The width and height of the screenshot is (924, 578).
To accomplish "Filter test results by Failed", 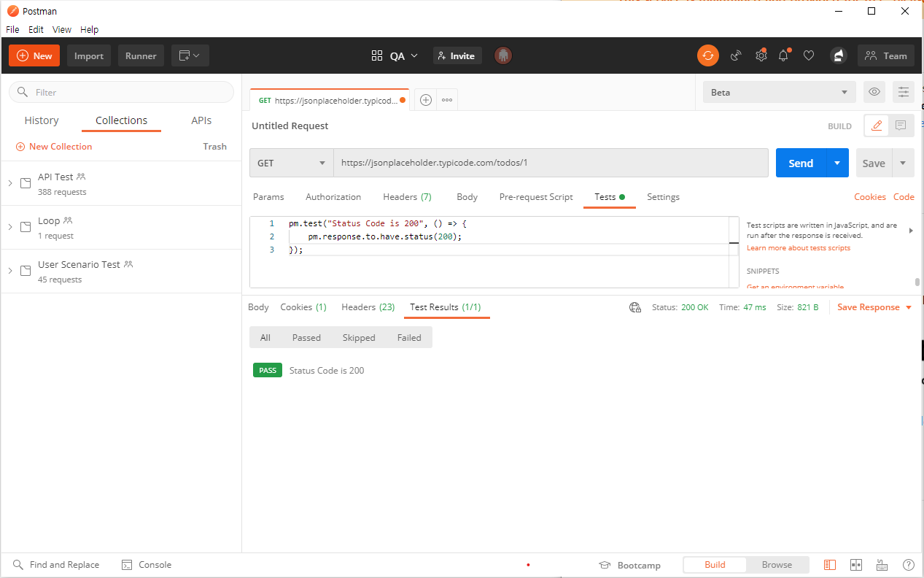I will (409, 337).
